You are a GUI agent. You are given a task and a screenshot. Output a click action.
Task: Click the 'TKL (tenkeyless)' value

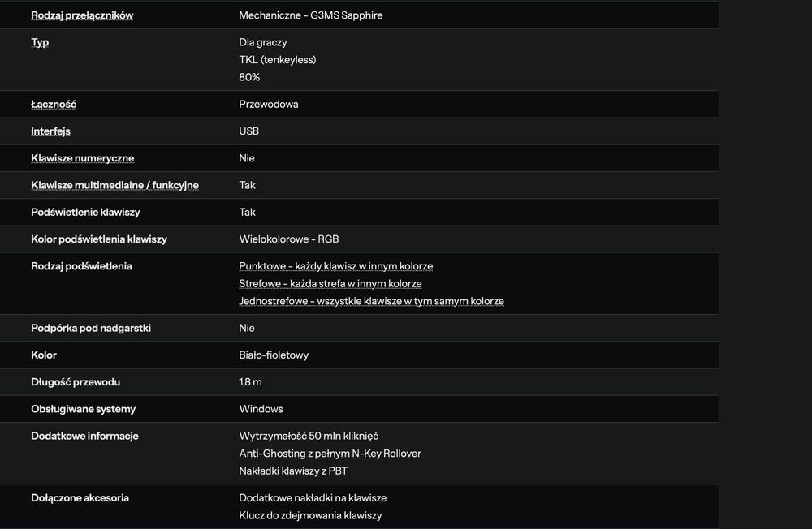click(x=277, y=60)
